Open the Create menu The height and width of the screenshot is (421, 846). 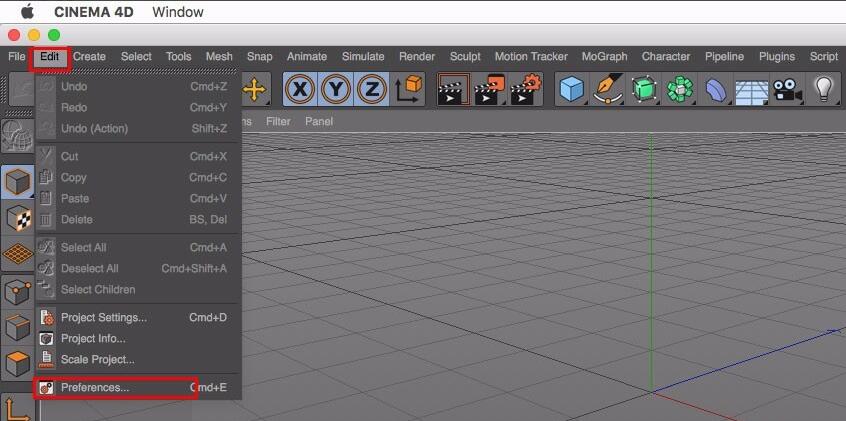click(90, 57)
